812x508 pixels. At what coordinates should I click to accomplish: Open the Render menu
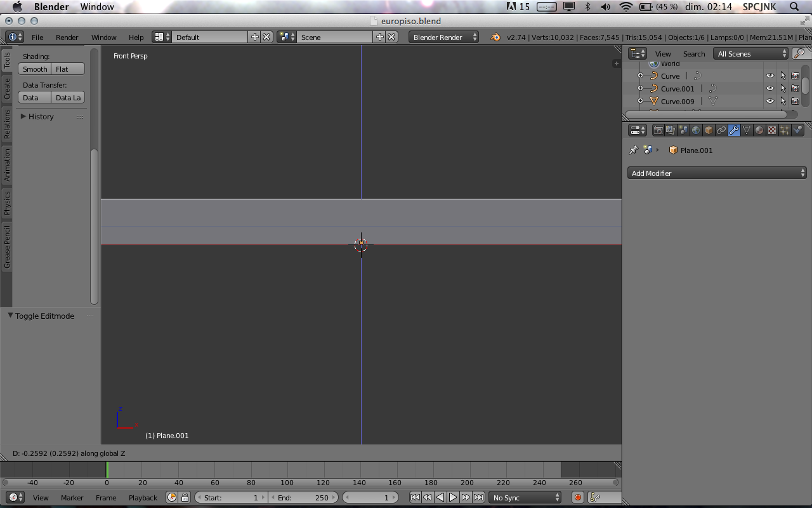click(67, 37)
